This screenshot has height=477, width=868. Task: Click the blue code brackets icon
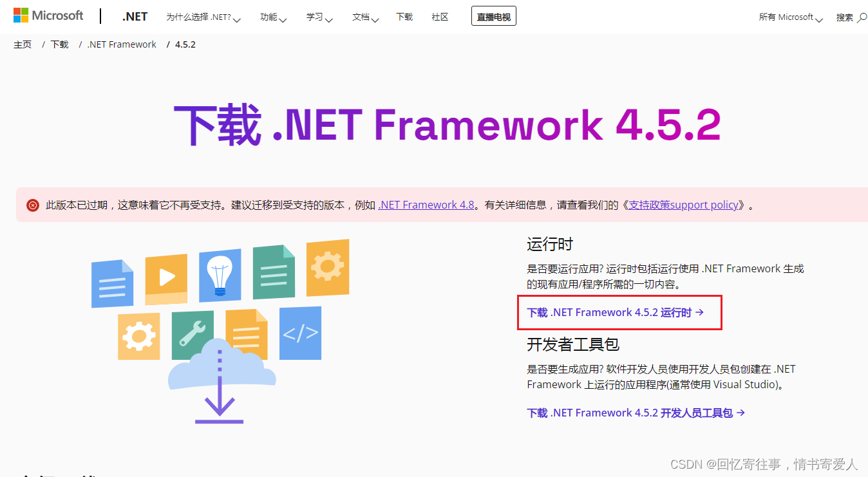(300, 333)
